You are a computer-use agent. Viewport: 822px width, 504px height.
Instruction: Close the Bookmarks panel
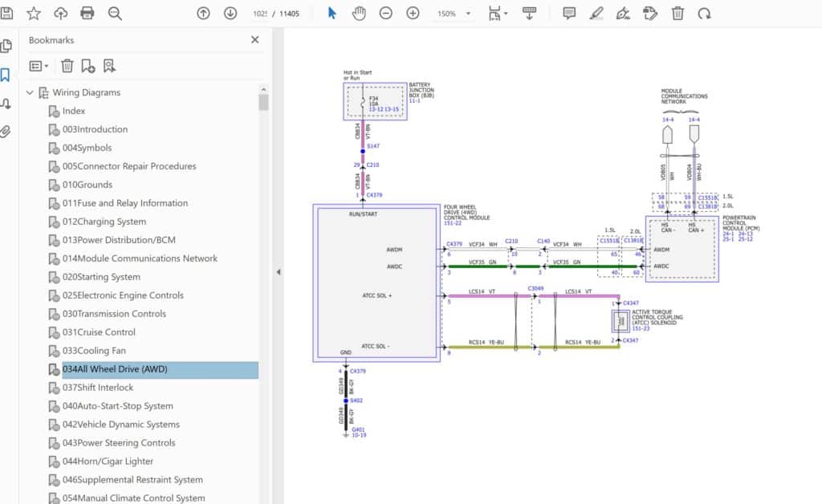click(x=255, y=39)
